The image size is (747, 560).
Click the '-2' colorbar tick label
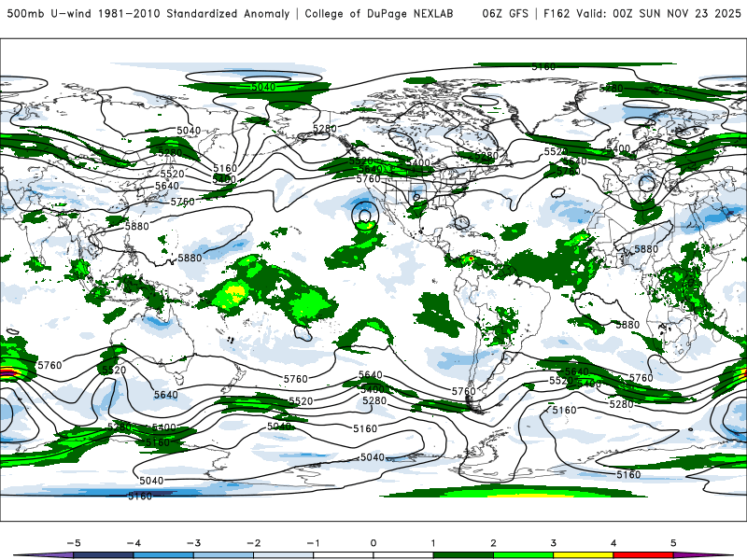[253, 543]
